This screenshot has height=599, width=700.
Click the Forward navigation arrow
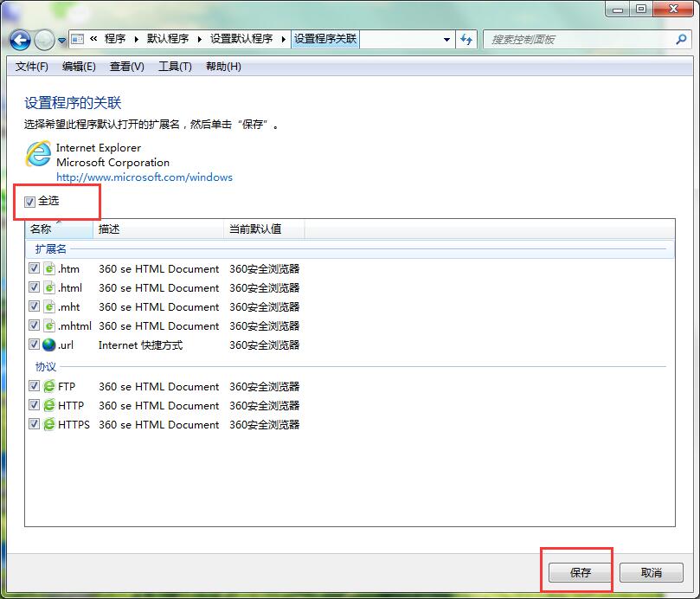click(x=44, y=40)
